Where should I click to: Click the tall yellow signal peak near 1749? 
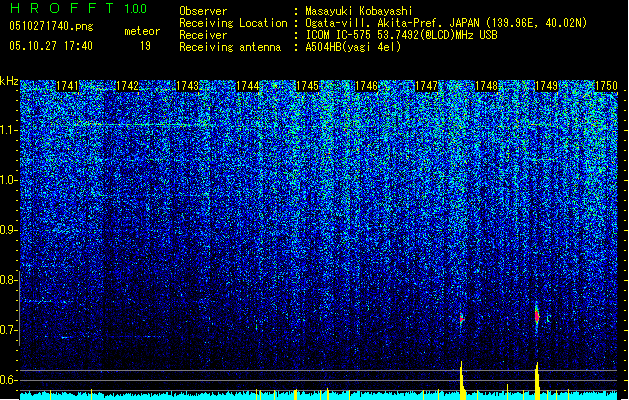[537, 381]
